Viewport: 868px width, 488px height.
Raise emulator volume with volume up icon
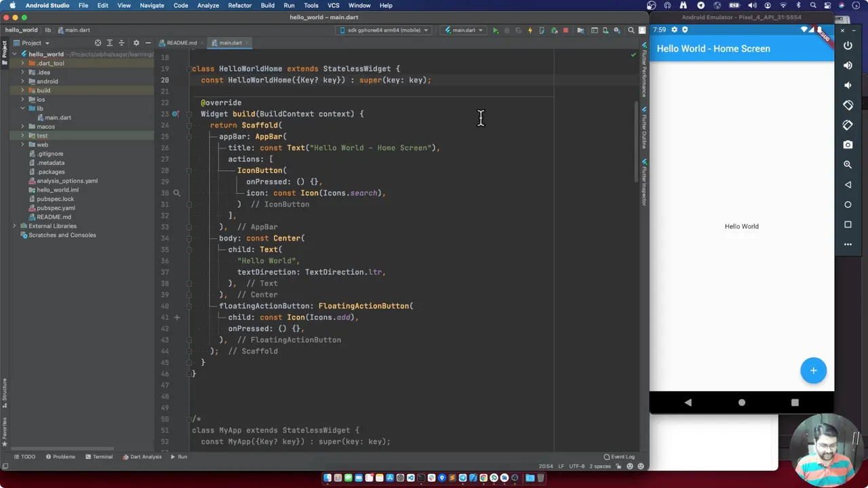848,66
